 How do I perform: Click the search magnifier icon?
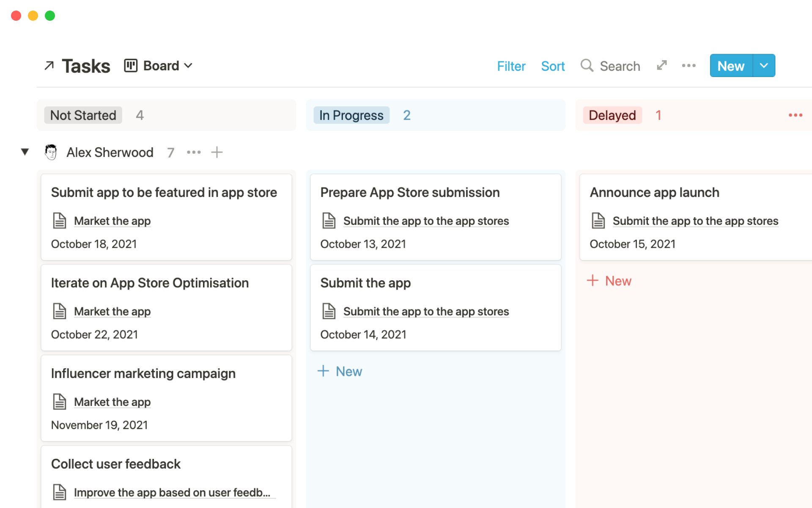(587, 66)
